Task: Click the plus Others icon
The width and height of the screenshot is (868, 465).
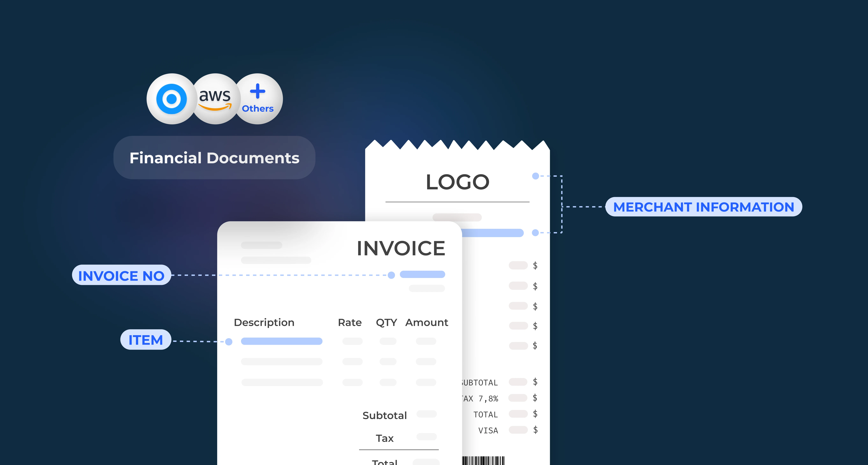Action: click(x=258, y=99)
